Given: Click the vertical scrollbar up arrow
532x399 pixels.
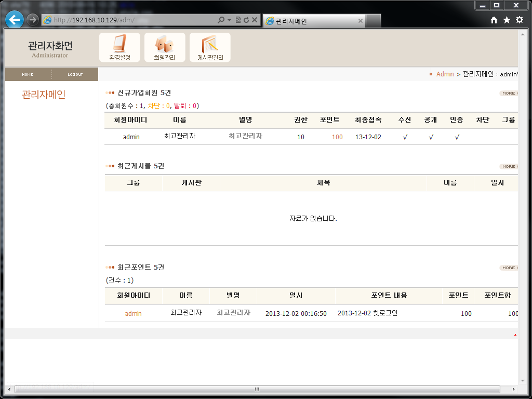Looking at the screenshot, I should (x=522, y=34).
